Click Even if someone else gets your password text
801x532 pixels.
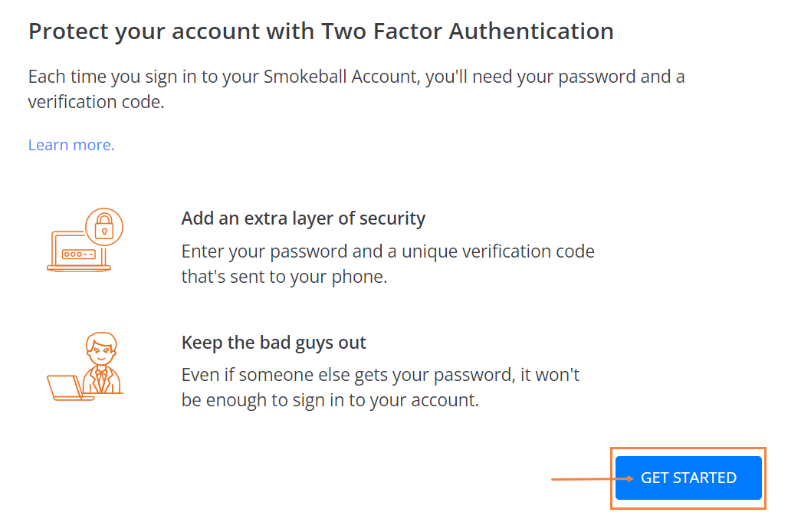tap(381, 375)
